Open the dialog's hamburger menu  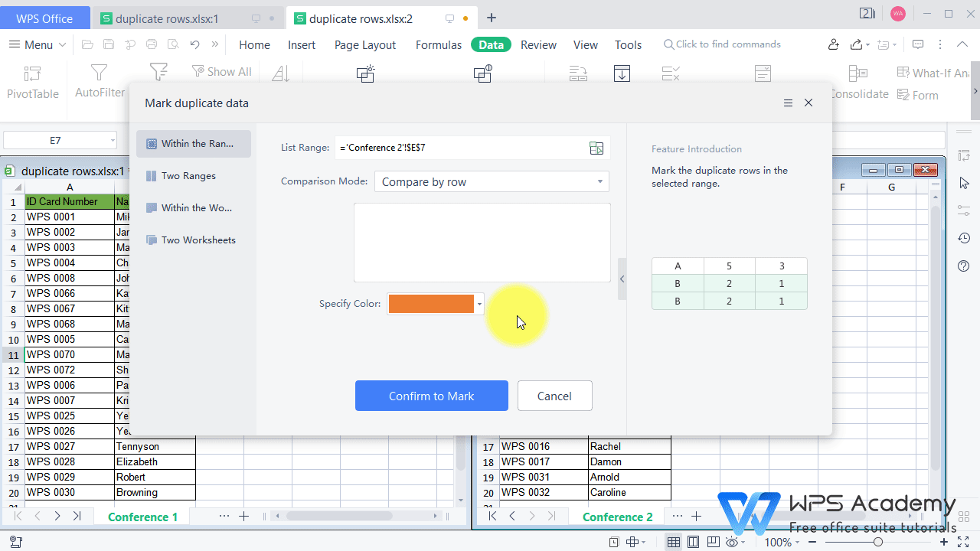click(x=788, y=103)
